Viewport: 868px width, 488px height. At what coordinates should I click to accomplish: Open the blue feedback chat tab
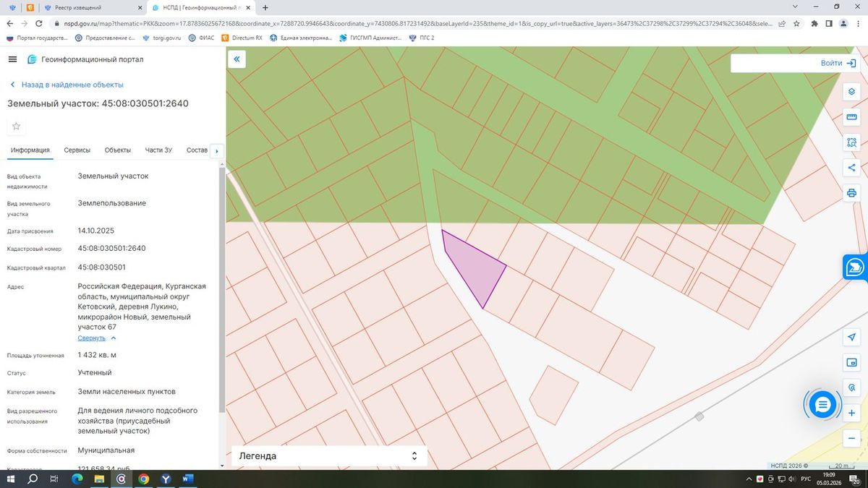tap(856, 267)
